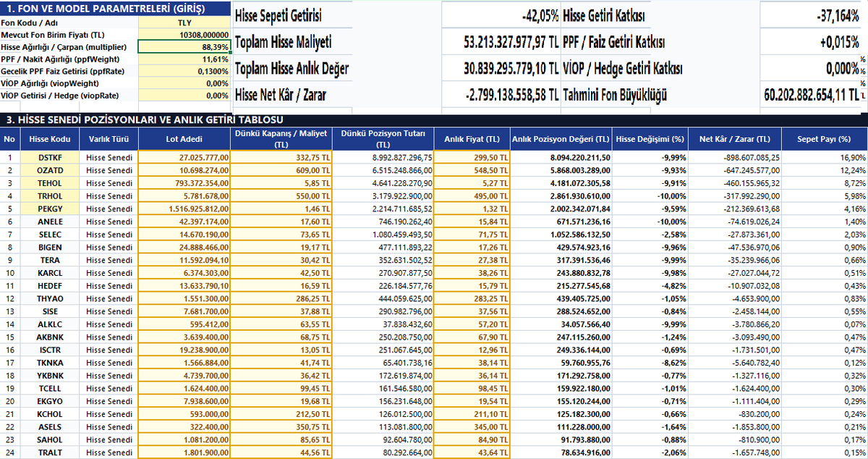Image resolution: width=868 pixels, height=459 pixels.
Task: Select the Lot Adedi column header
Action: 184,139
